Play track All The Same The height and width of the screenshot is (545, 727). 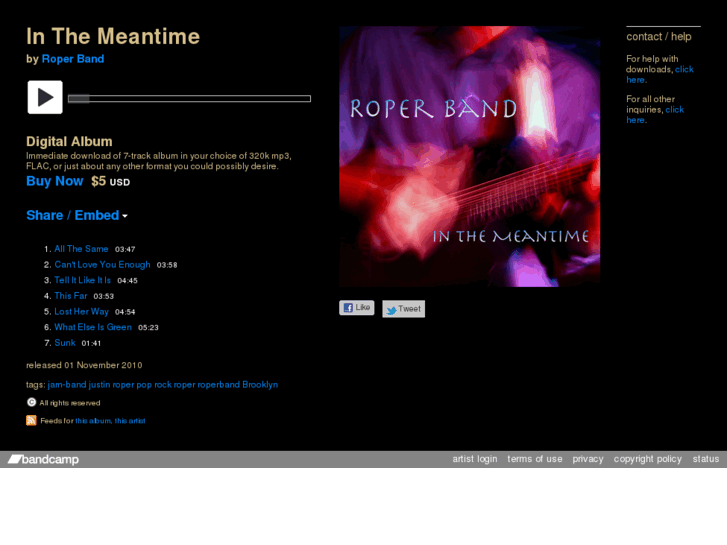81,249
